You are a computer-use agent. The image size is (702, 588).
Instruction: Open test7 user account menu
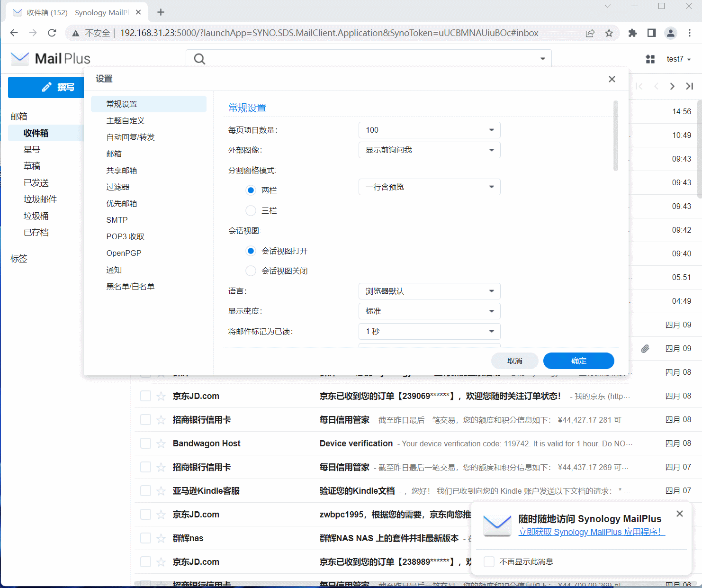[x=679, y=59]
